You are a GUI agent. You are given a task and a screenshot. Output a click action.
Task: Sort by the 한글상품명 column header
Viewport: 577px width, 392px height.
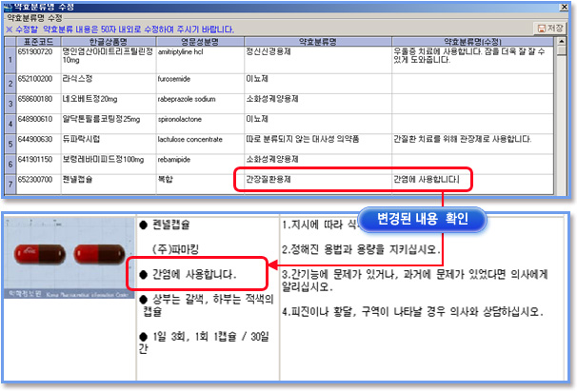tap(108, 41)
